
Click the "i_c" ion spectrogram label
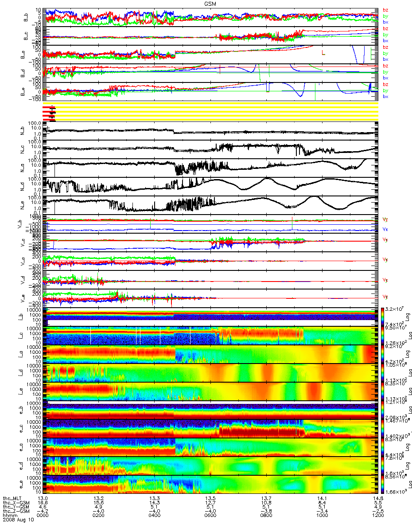click(x=20, y=336)
